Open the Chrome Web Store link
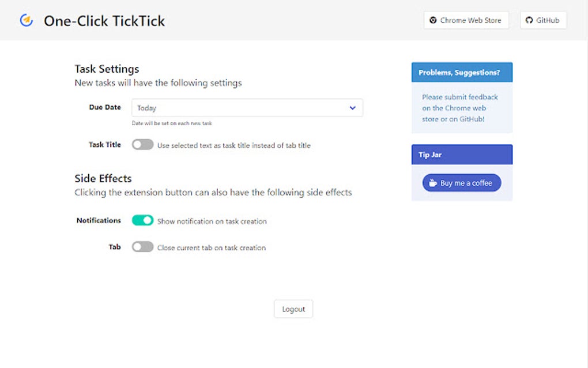 466,20
